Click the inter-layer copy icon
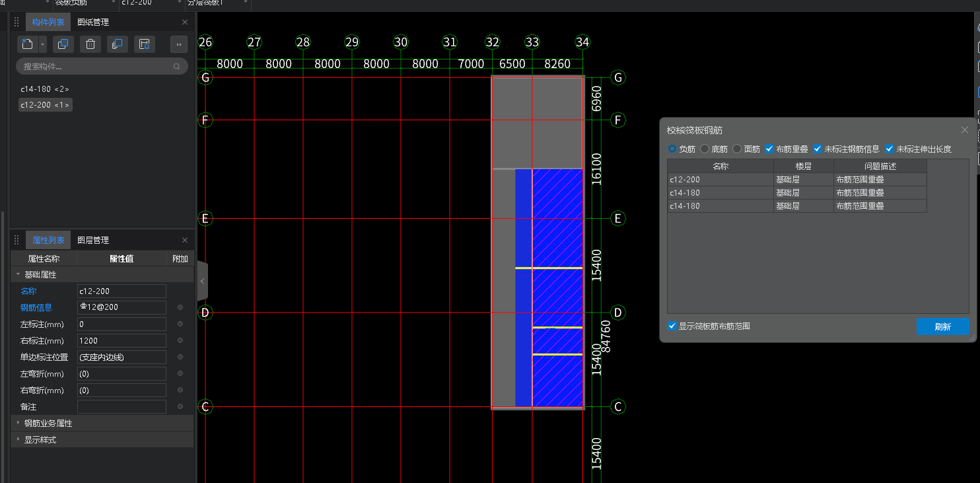Screen dimensions: 980x483 click(x=118, y=44)
